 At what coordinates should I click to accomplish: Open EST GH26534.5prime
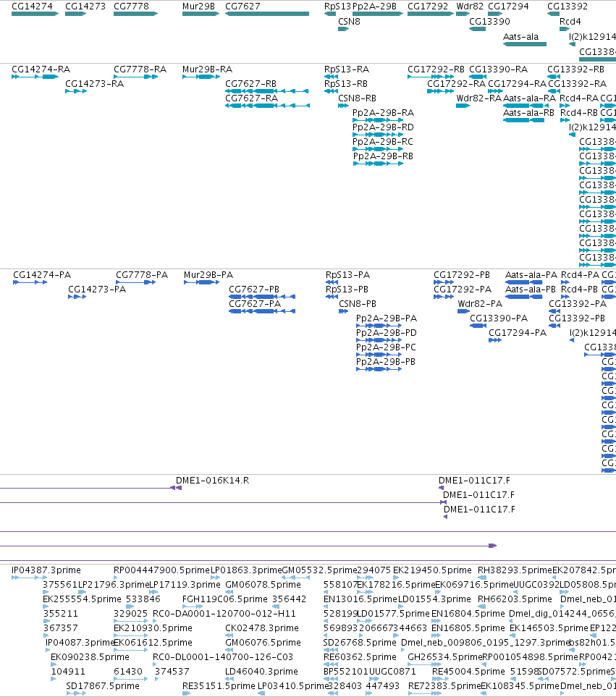pos(445,657)
